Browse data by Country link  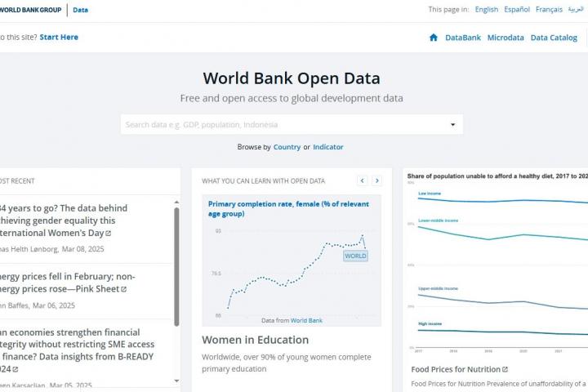pos(287,147)
